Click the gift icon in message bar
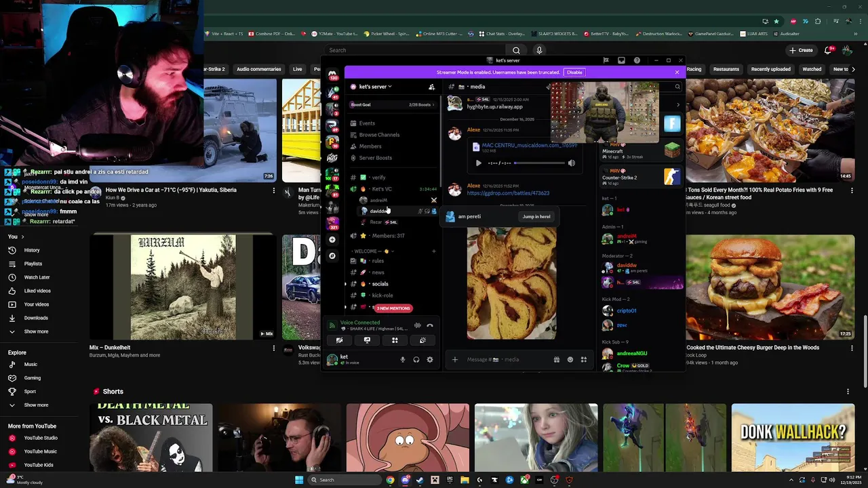 [556, 359]
